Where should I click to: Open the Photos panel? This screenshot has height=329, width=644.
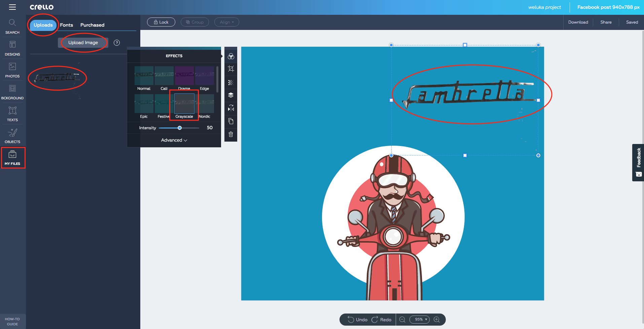pyautogui.click(x=12, y=70)
